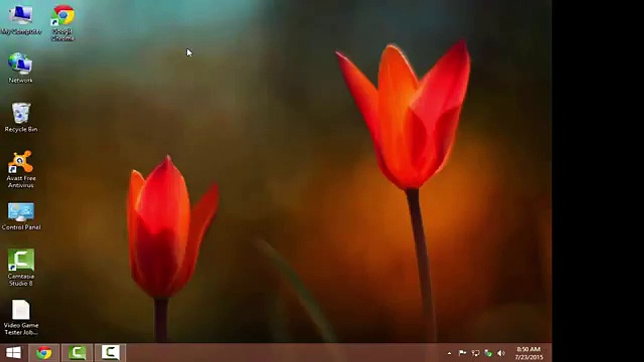The image size is (644, 362).
Task: Open the taskbar clock and date
Action: pos(529,353)
